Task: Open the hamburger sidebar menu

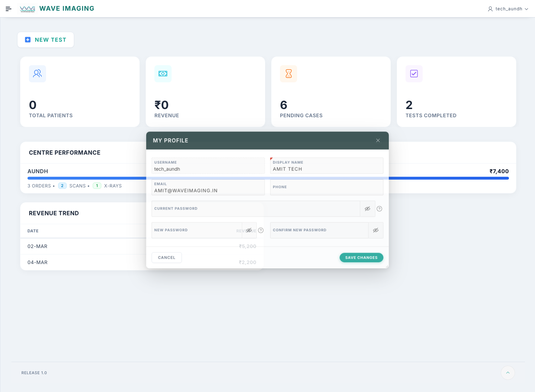Action: 9,9
